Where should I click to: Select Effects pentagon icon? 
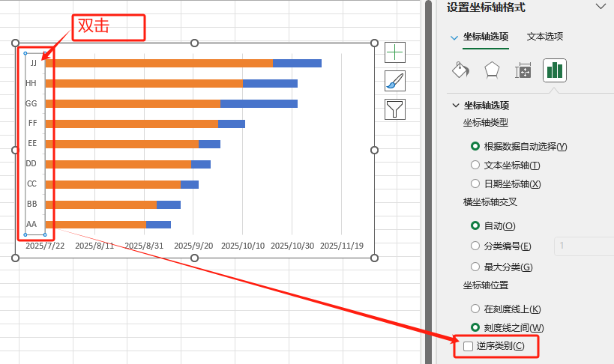[492, 70]
